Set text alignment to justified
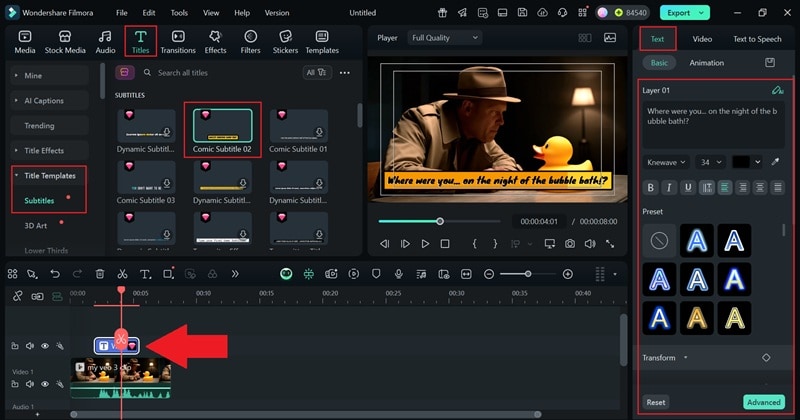The width and height of the screenshot is (800, 420). pos(778,188)
